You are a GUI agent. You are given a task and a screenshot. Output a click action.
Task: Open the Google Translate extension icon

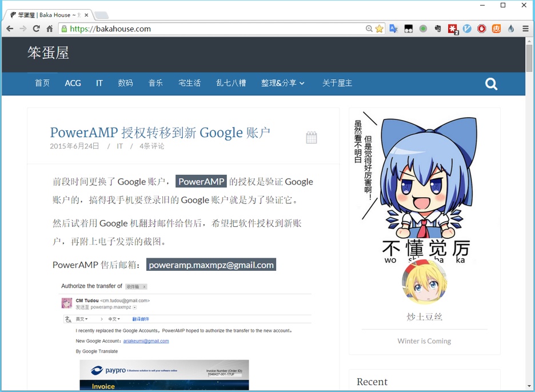click(x=393, y=29)
